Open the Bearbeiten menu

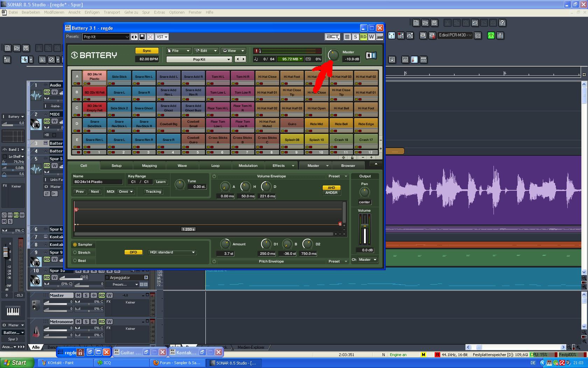[31, 12]
